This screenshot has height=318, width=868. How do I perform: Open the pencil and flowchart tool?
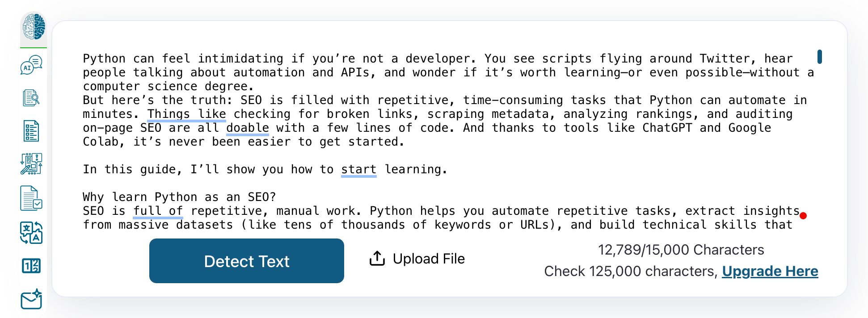point(31,164)
